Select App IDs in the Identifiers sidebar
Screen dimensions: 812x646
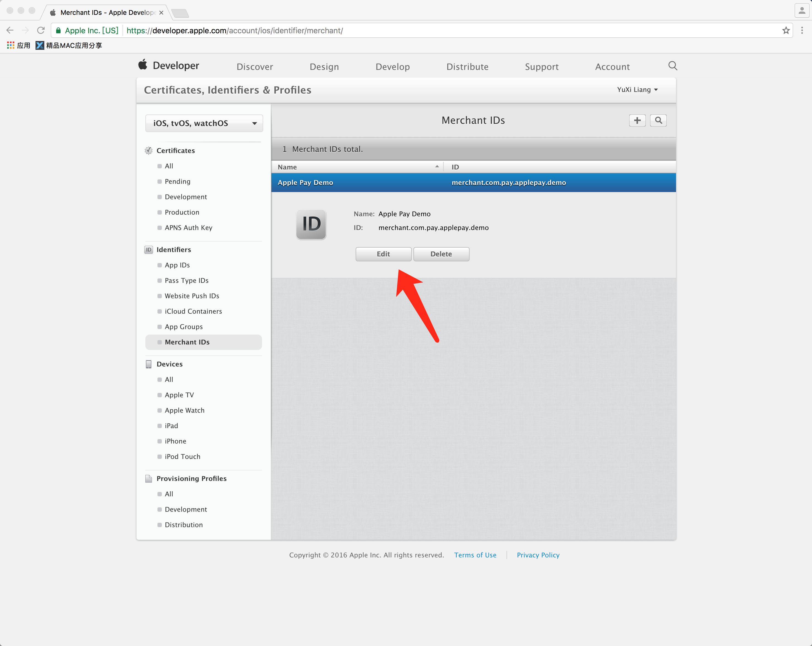[x=177, y=265]
